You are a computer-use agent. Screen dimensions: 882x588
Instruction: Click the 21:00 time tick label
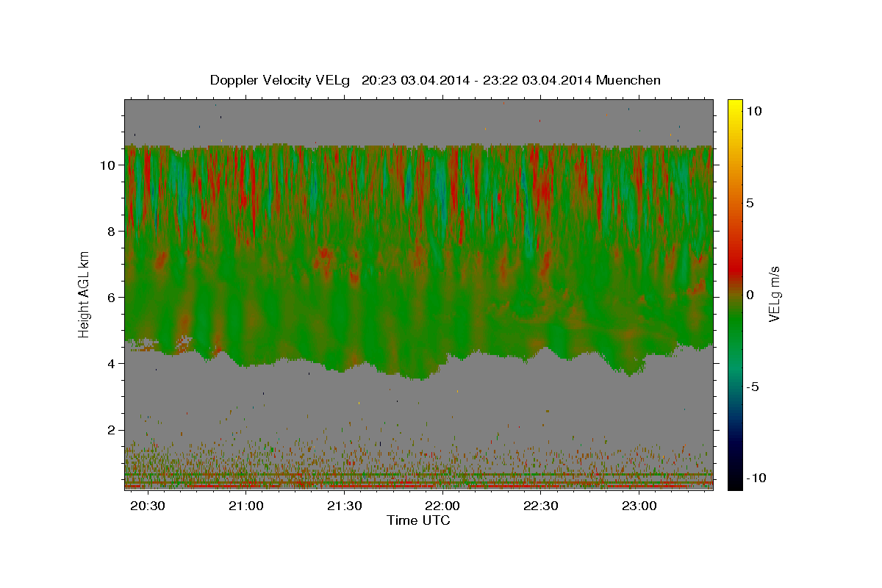point(246,506)
